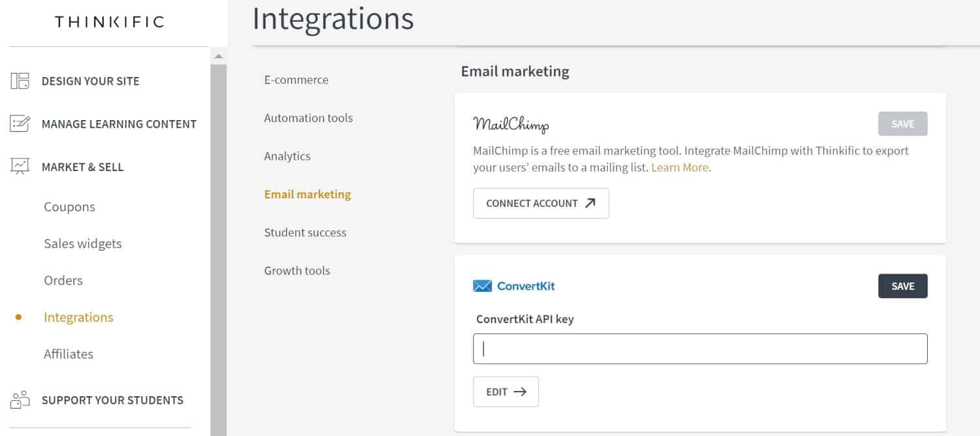980x436 pixels.
Task: Click the sidebar vertical scrollbar track
Action: [218, 249]
